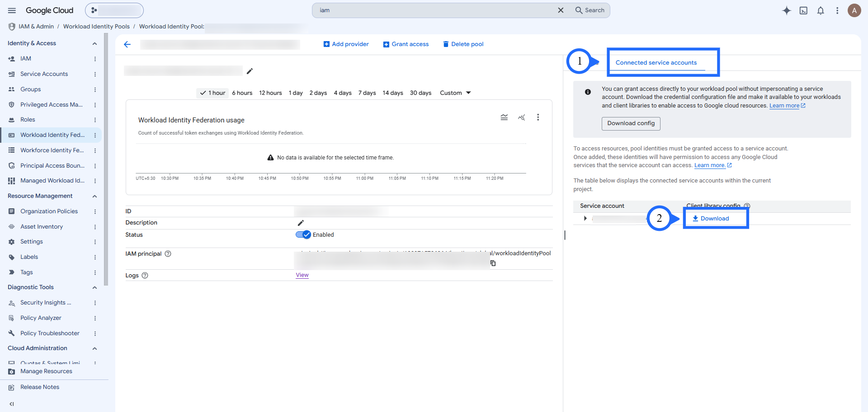The width and height of the screenshot is (868, 412).
Task: Collapse the sidebar using bottom chevron
Action: point(12,404)
